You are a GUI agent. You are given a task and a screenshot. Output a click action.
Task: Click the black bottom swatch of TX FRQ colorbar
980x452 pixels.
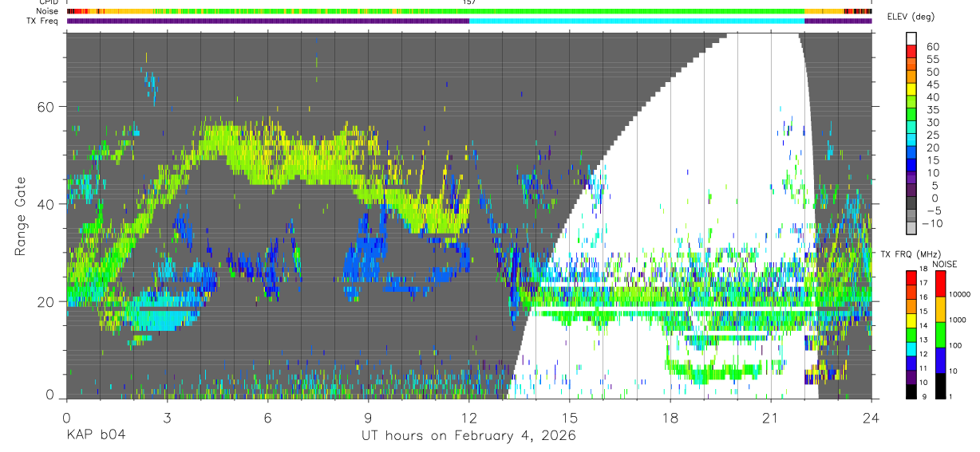(x=910, y=391)
